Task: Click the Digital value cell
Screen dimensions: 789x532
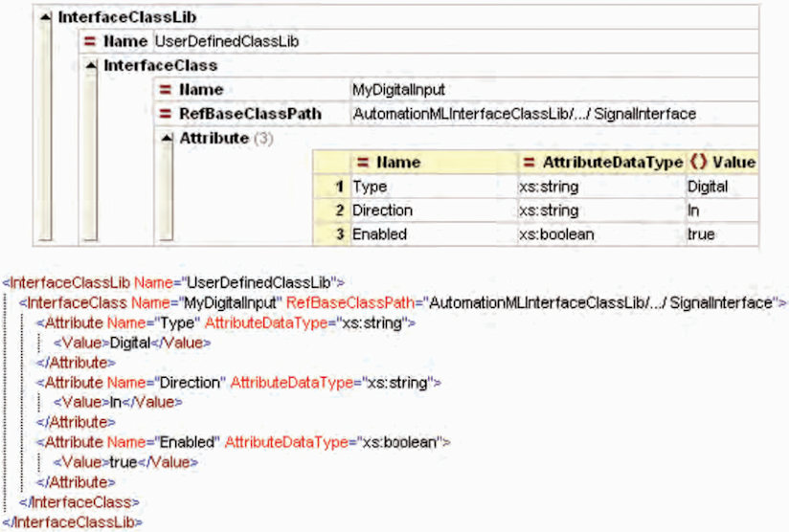Action: click(x=723, y=187)
